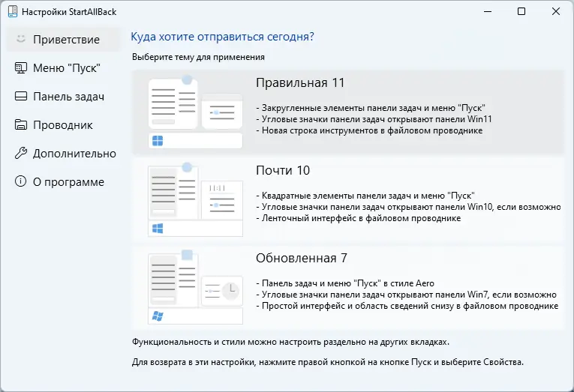Screen dimensions: 574x392
Task: Open the Проводник settings tab
Action: [63, 124]
